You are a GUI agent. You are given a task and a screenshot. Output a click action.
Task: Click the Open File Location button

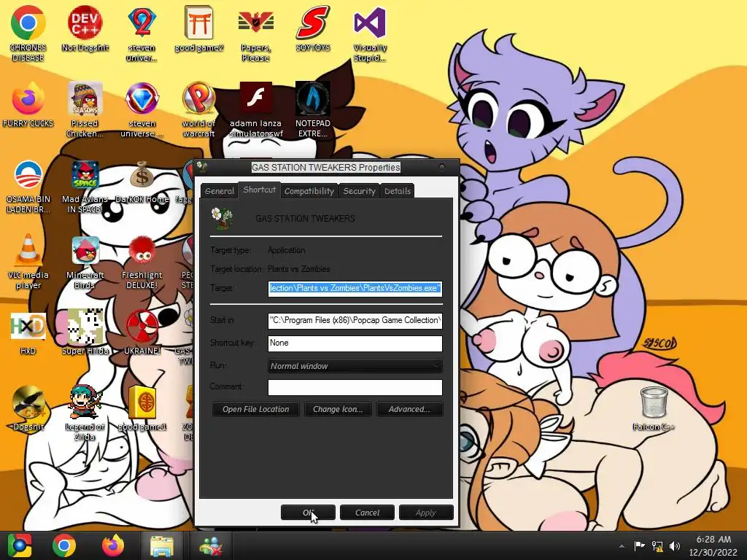[x=256, y=409]
